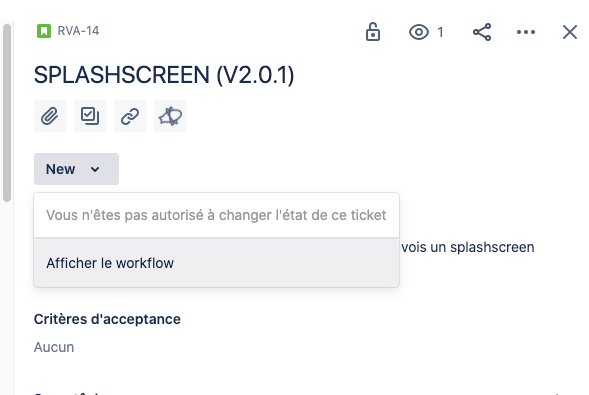Open the Zephyr-style app icon button
The image size is (589, 395).
[x=170, y=116]
